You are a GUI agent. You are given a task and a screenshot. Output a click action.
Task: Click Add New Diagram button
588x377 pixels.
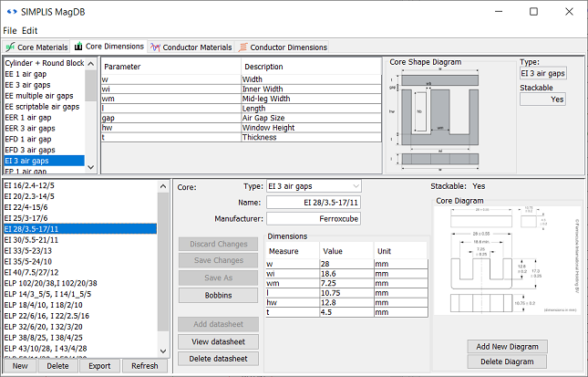click(x=507, y=347)
